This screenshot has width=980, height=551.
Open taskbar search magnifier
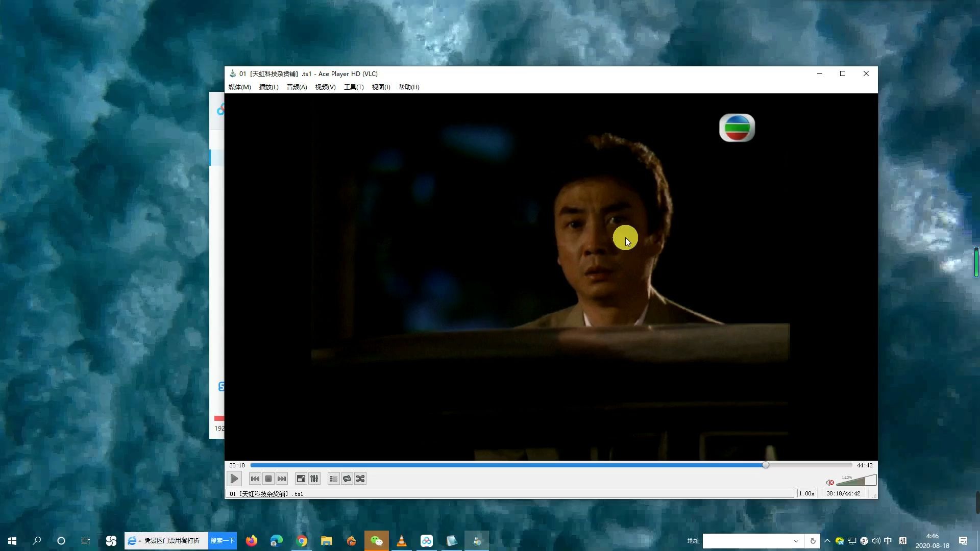[x=37, y=541]
